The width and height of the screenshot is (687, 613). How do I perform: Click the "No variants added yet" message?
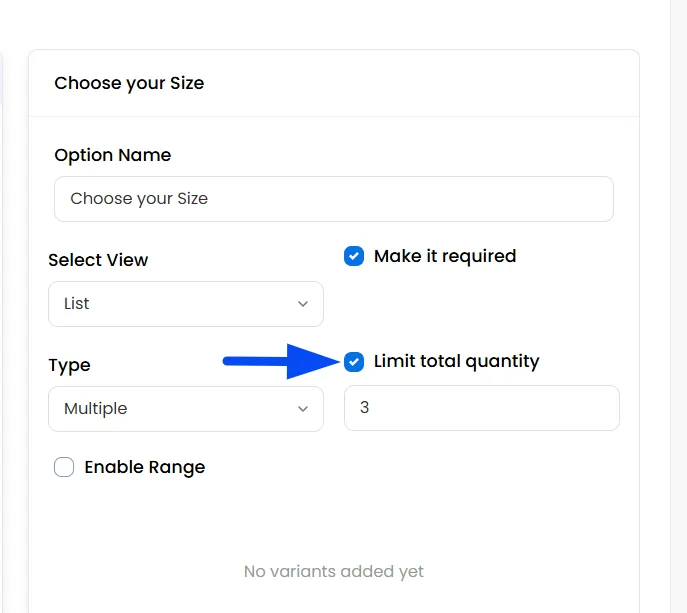point(333,571)
